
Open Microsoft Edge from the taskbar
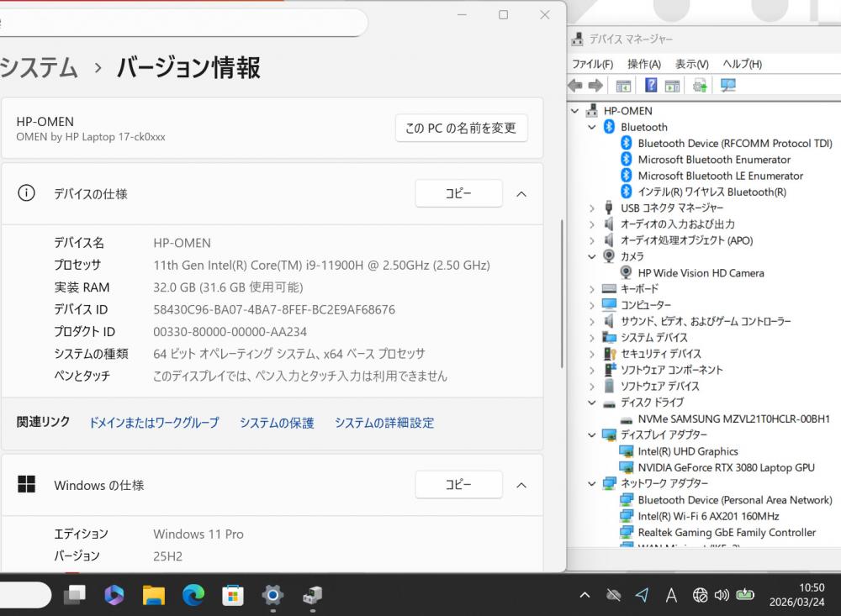click(x=193, y=595)
